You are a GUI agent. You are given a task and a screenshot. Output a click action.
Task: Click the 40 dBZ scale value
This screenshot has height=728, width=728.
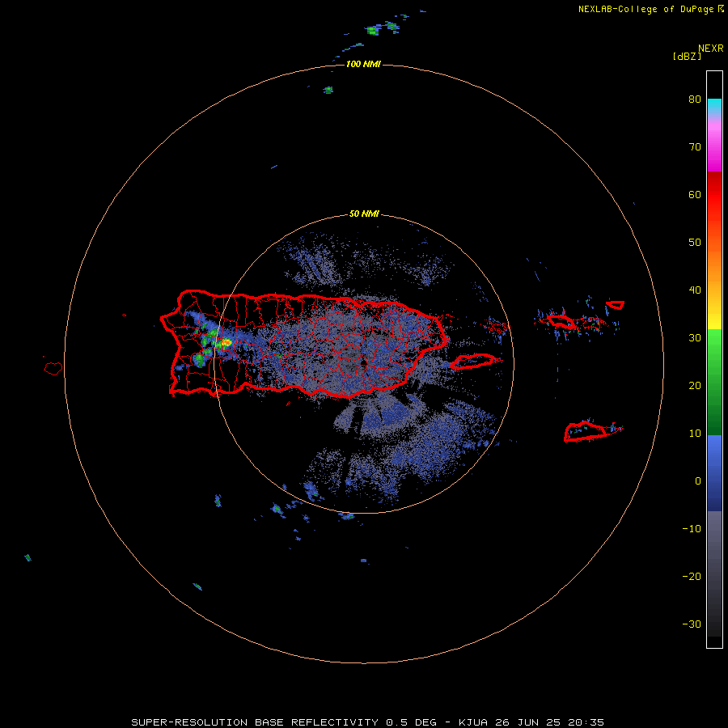695,290
